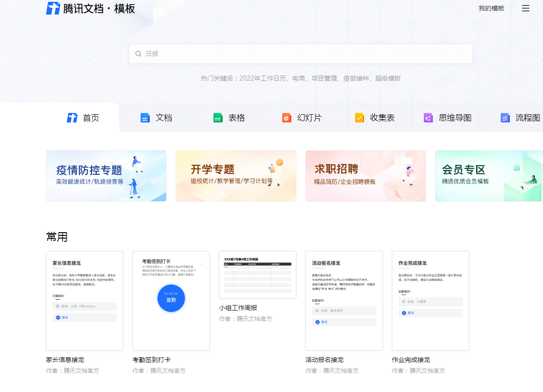Open 我的模板 link
543x392 pixels.
492,8
